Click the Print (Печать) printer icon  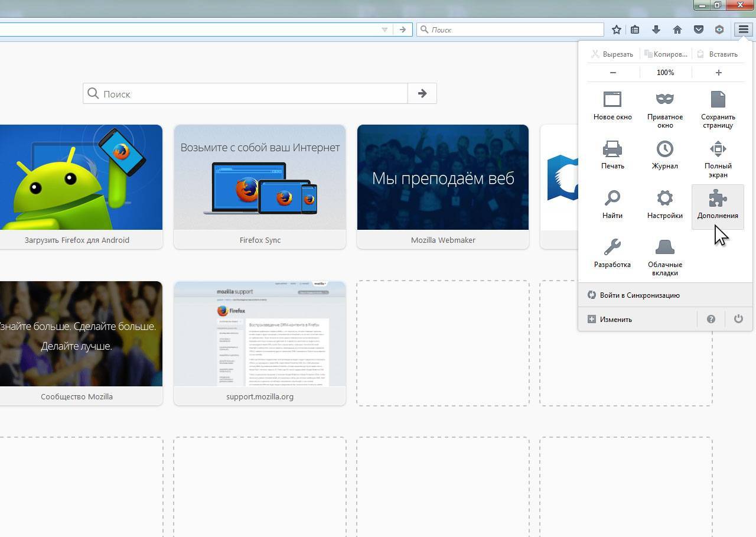coord(612,149)
